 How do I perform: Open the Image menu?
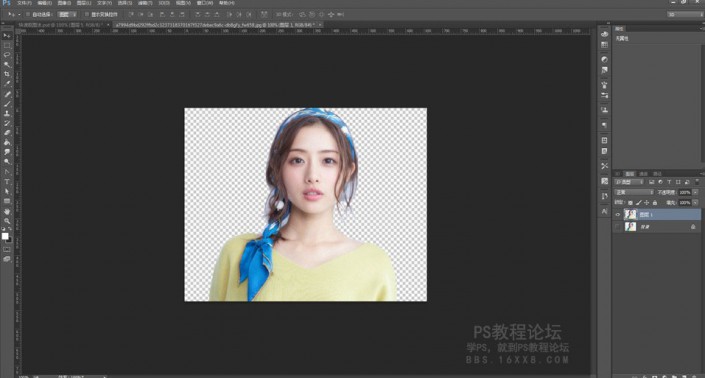[x=64, y=3]
